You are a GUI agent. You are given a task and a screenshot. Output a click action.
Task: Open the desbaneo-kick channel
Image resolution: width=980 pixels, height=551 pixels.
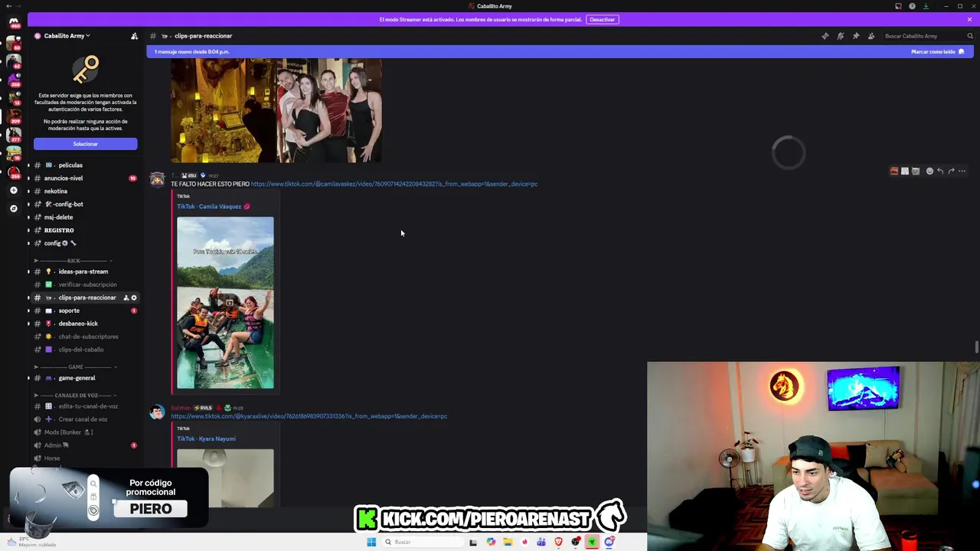coord(85,324)
